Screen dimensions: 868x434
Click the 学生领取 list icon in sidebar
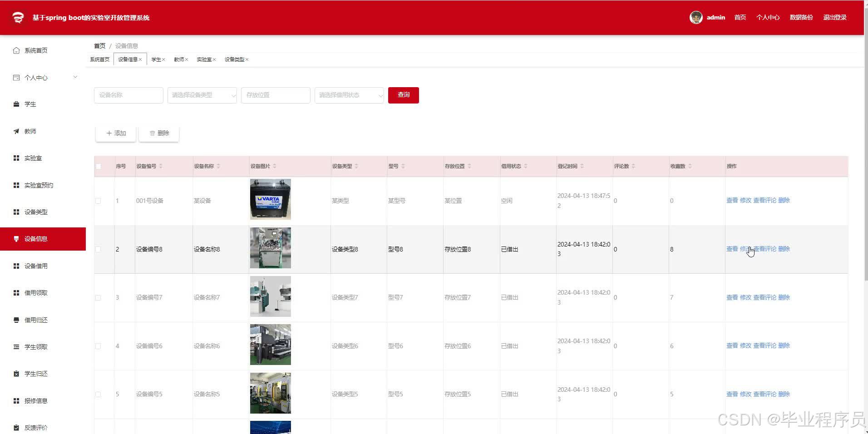(16, 347)
